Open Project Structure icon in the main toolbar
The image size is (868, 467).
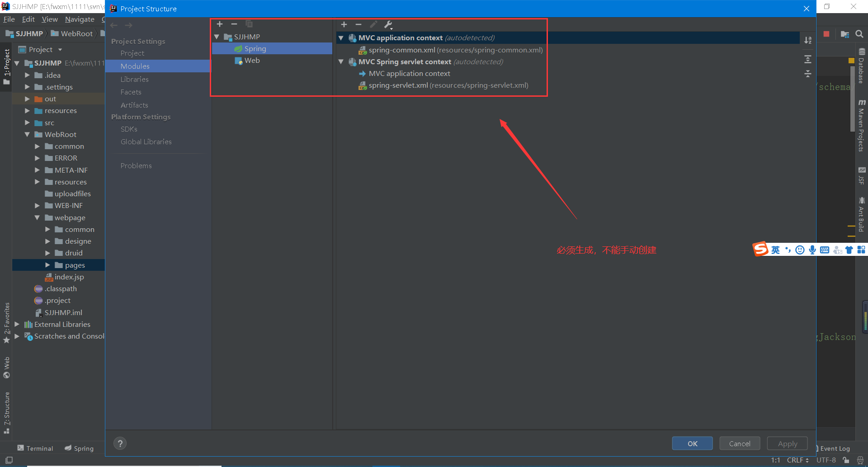click(x=844, y=34)
